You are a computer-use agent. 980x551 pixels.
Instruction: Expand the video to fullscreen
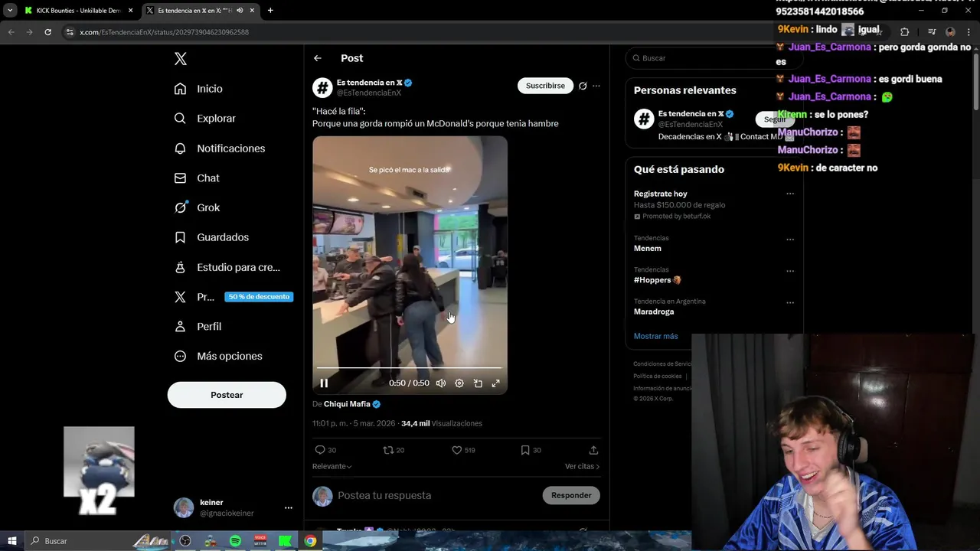coord(495,383)
